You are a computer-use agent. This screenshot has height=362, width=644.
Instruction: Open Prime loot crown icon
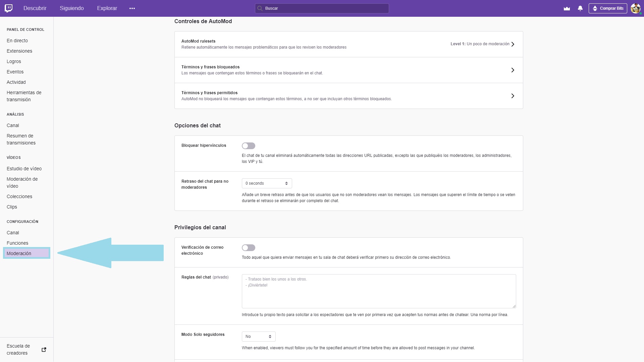567,8
